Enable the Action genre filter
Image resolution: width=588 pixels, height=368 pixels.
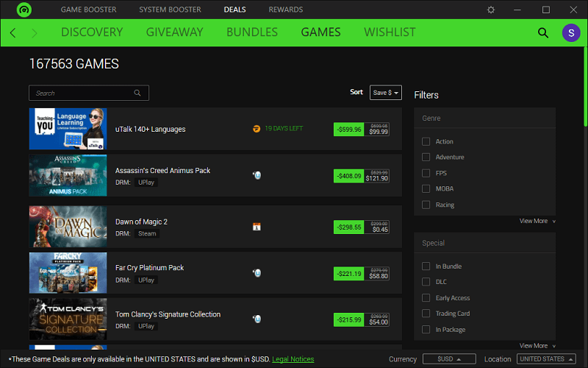click(426, 141)
